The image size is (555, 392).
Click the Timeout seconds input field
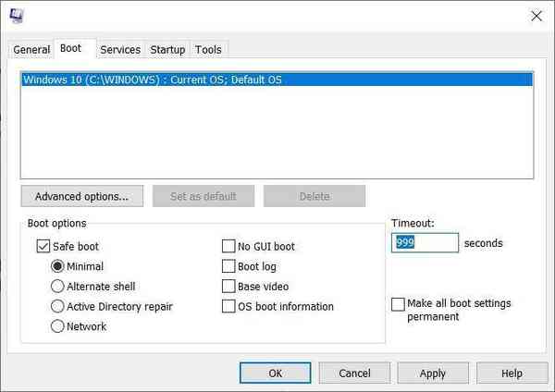[x=425, y=243]
